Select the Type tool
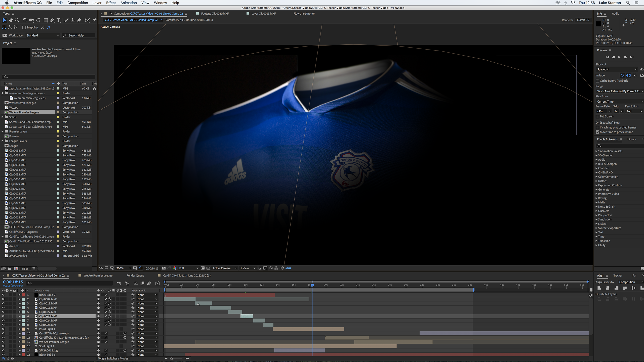644x362 pixels. click(59, 20)
